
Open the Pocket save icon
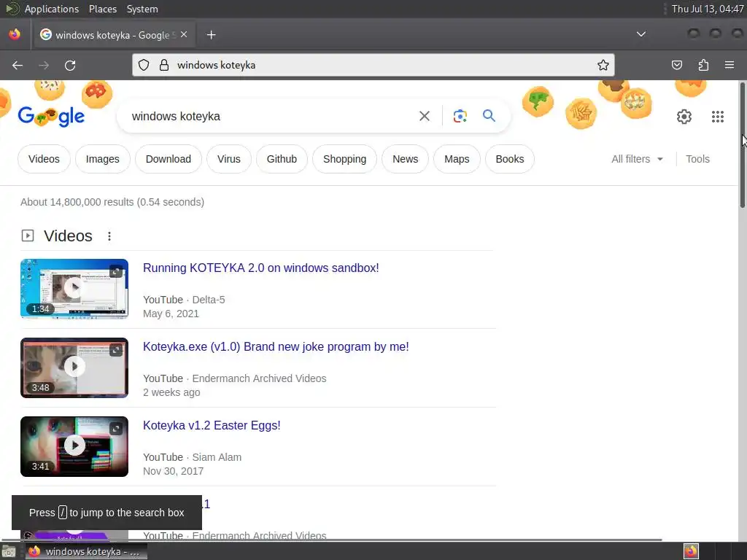[676, 65]
